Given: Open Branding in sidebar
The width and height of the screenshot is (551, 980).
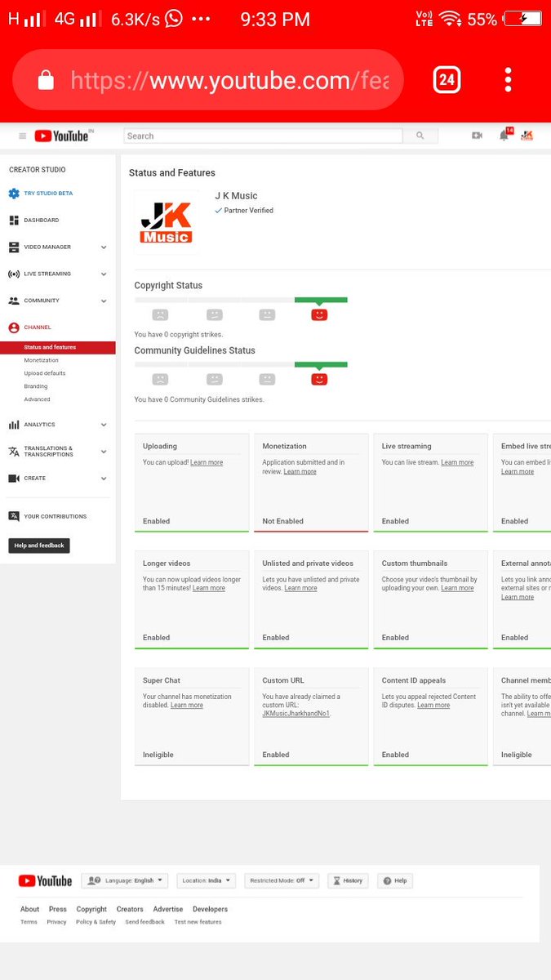Looking at the screenshot, I should coord(36,386).
